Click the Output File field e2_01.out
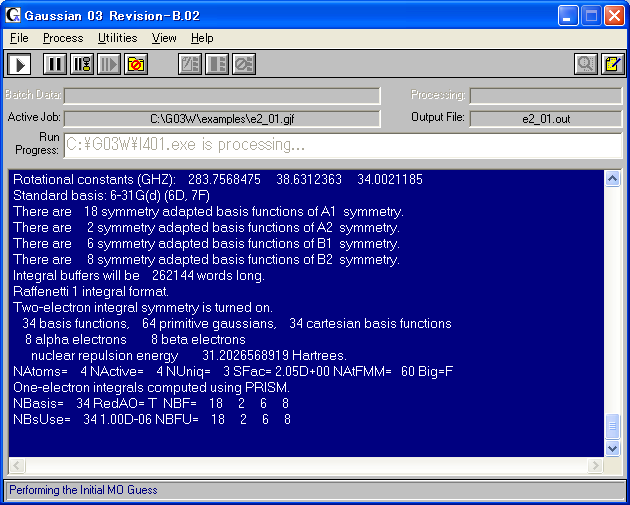 546,119
